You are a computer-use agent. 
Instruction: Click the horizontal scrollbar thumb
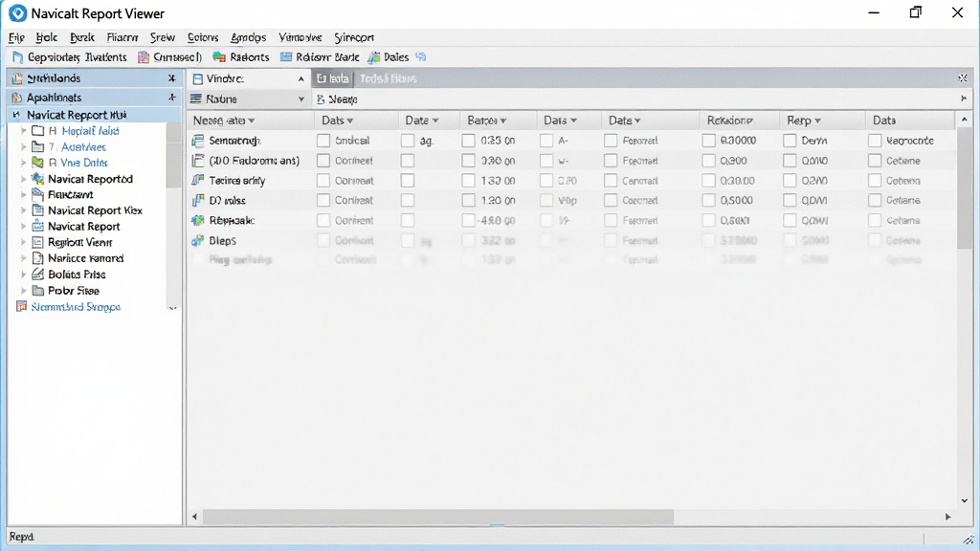pyautogui.click(x=438, y=517)
